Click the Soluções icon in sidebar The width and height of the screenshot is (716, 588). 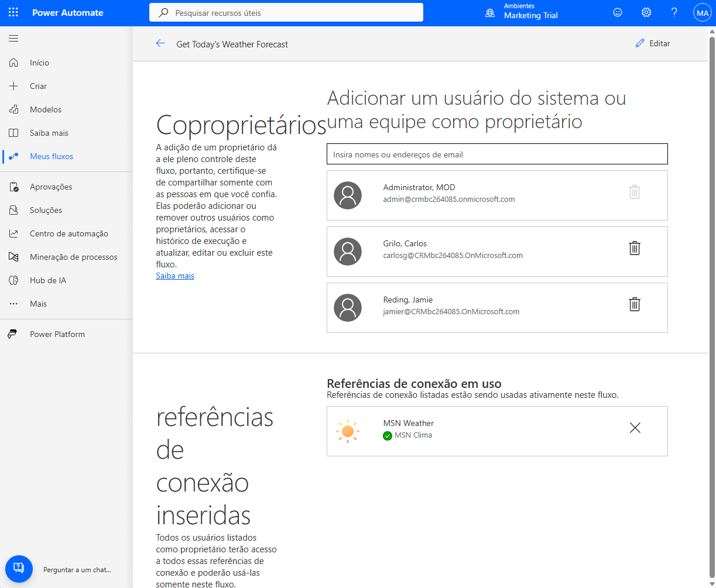tap(14, 210)
